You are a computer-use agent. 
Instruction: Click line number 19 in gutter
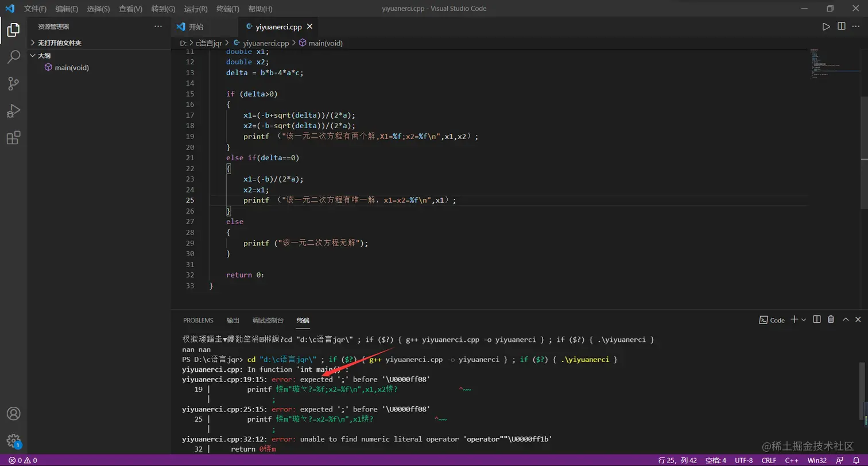(190, 136)
